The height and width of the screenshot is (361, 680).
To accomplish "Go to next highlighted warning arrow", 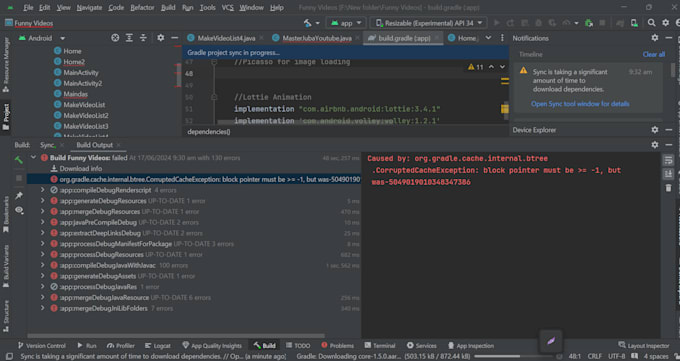I will (x=502, y=67).
